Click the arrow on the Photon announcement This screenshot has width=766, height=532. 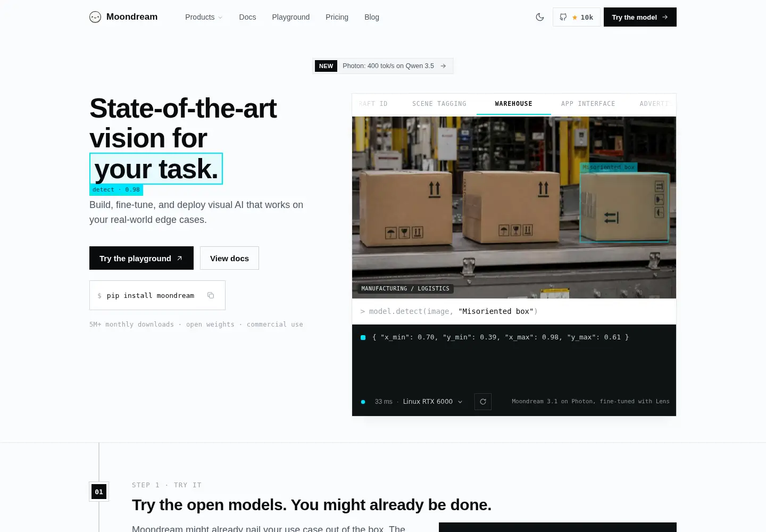coord(443,66)
